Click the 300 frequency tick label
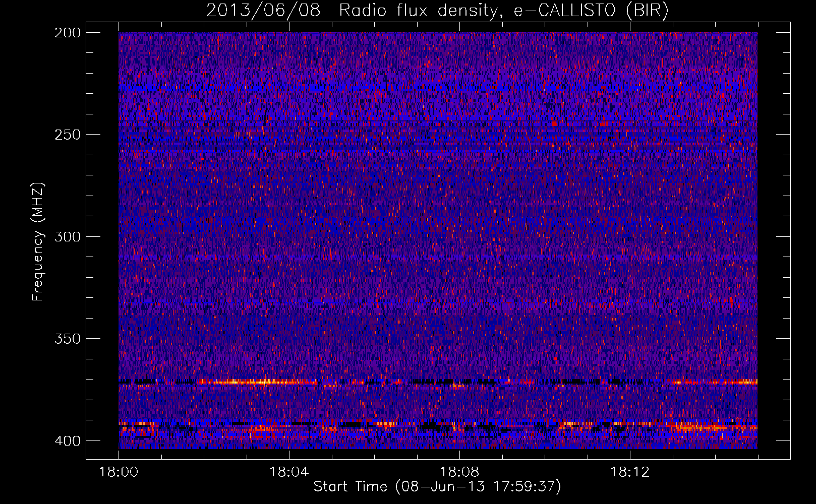This screenshot has width=816, height=504. pyautogui.click(x=68, y=237)
